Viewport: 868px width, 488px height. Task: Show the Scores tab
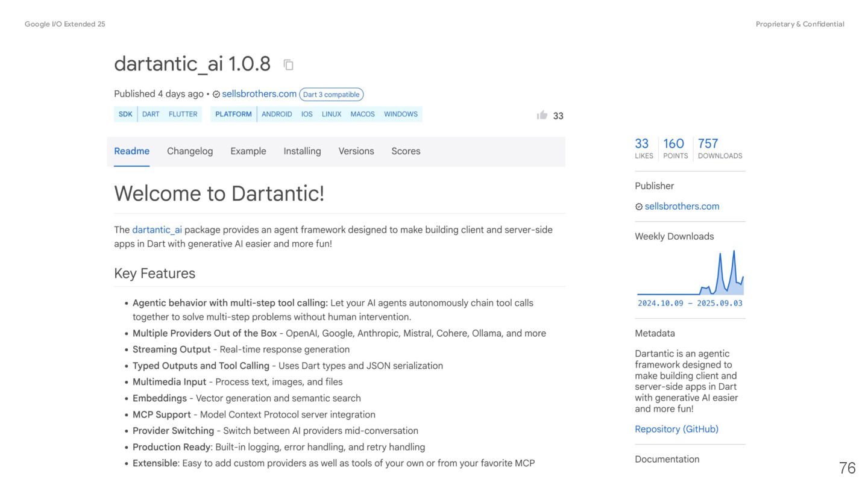coord(406,151)
